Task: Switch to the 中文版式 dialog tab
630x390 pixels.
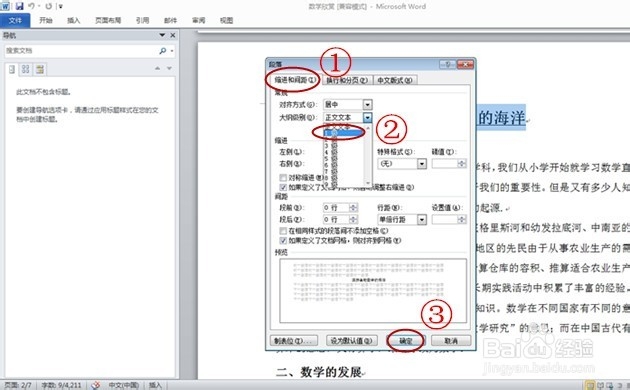Action: 395,80
